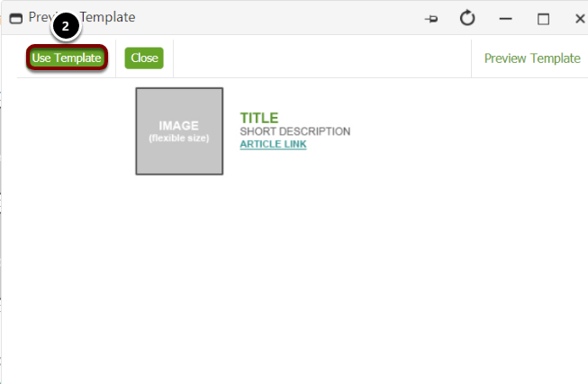Click the Use Template button
The width and height of the screenshot is (588, 384).
(x=67, y=58)
